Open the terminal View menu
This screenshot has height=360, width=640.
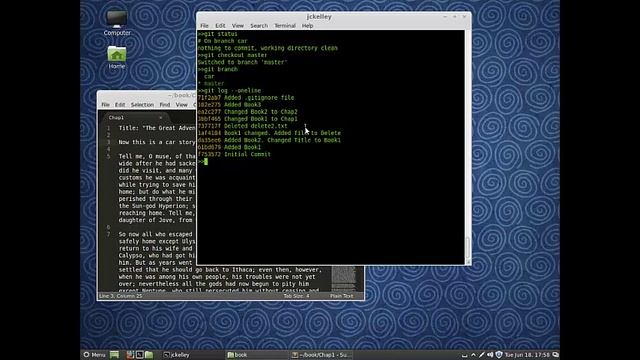pos(238,25)
